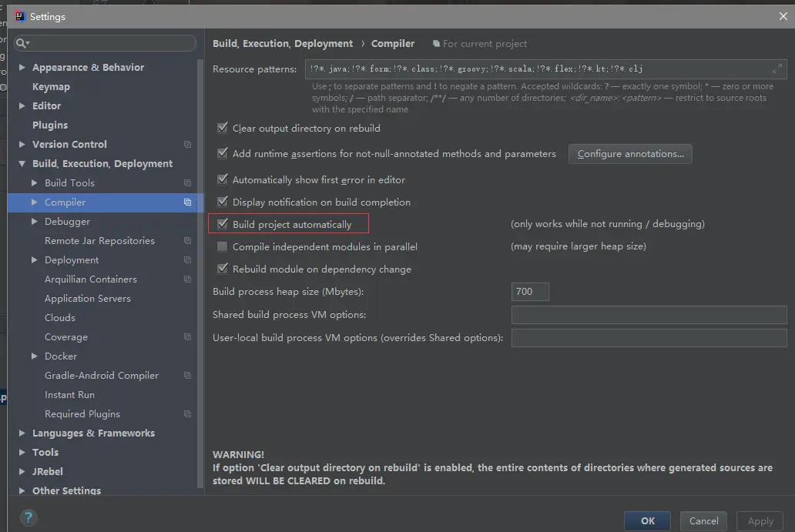
Task: Click the help question mark icon
Action: tap(29, 517)
